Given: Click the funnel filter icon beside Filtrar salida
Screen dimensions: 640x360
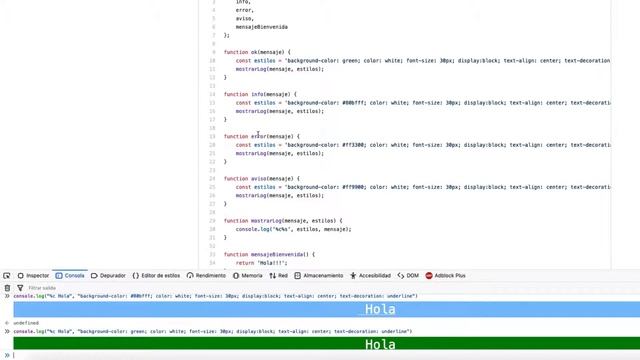Looking at the screenshot, I should (20, 288).
